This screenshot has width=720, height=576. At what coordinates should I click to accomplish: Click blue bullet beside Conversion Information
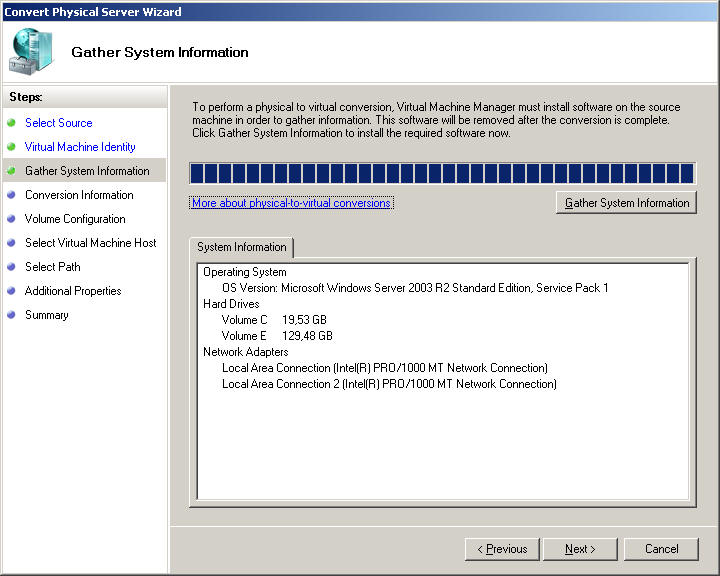[12, 195]
